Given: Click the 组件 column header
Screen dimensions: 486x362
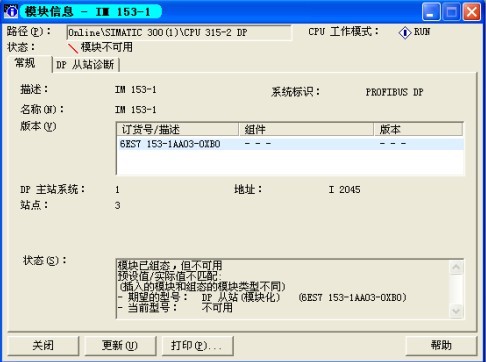Looking at the screenshot, I should click(x=306, y=129).
